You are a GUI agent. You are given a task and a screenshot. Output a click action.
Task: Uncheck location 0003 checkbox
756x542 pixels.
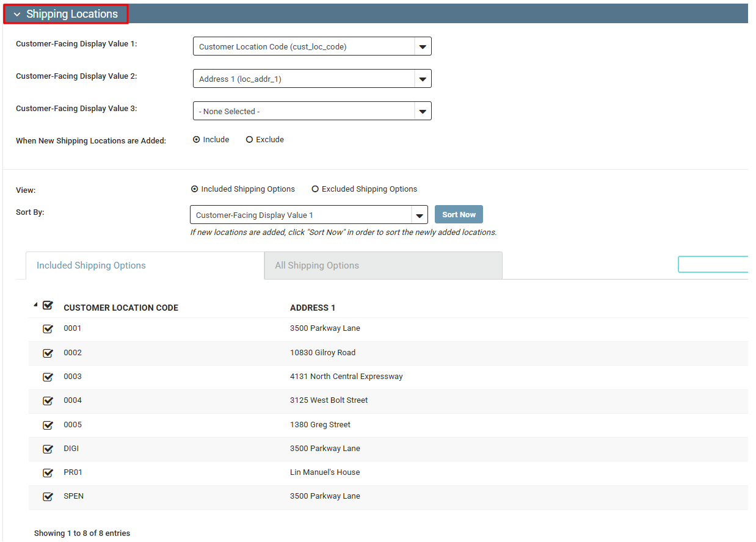coord(48,377)
